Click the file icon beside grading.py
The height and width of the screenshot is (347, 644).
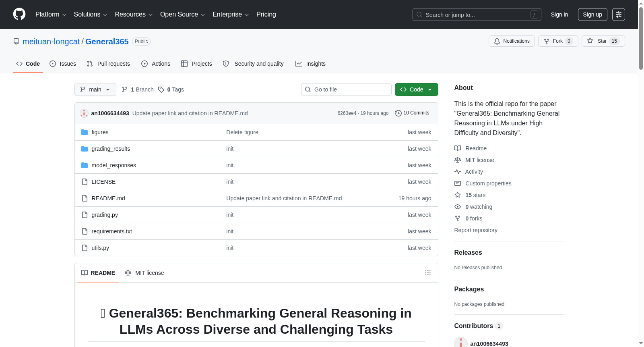tap(85, 215)
